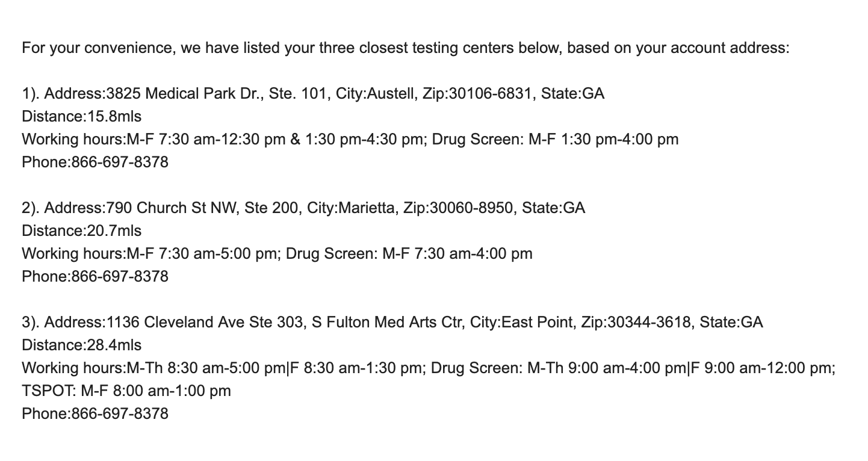Click the TSPOT: M-F 8:00 am-1:00 pm line

click(126, 391)
